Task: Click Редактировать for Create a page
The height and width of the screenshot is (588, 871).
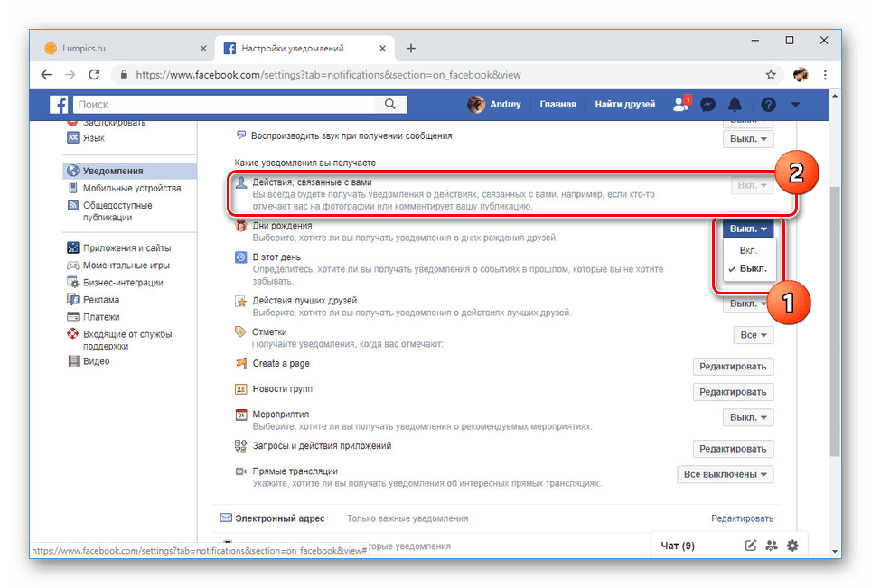Action: coord(733,367)
